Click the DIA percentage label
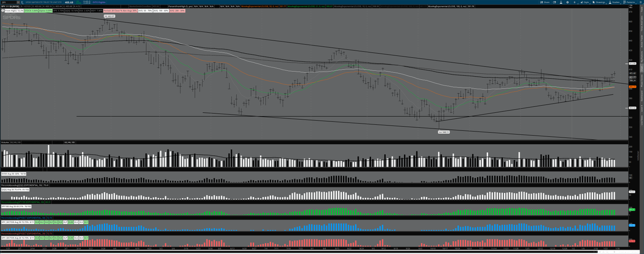Screen dimensions: 644x254 pyautogui.click(x=84, y=11)
